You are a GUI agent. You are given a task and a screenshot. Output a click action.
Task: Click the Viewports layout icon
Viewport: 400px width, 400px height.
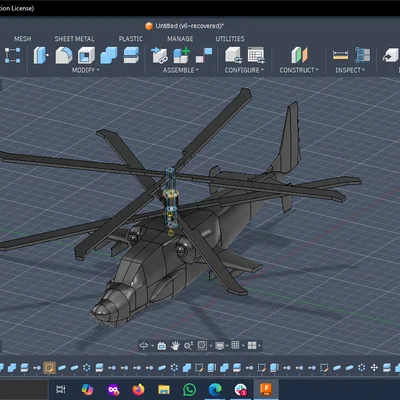[252, 345]
